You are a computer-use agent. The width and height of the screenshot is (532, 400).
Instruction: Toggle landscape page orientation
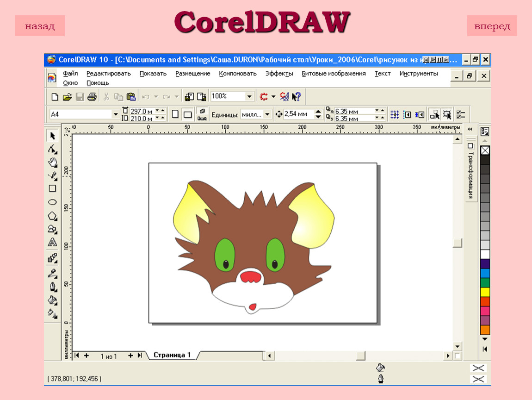pyautogui.click(x=188, y=114)
